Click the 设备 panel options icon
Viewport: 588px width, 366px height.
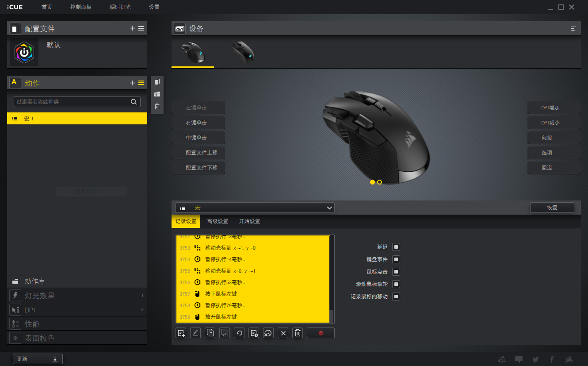click(x=573, y=28)
